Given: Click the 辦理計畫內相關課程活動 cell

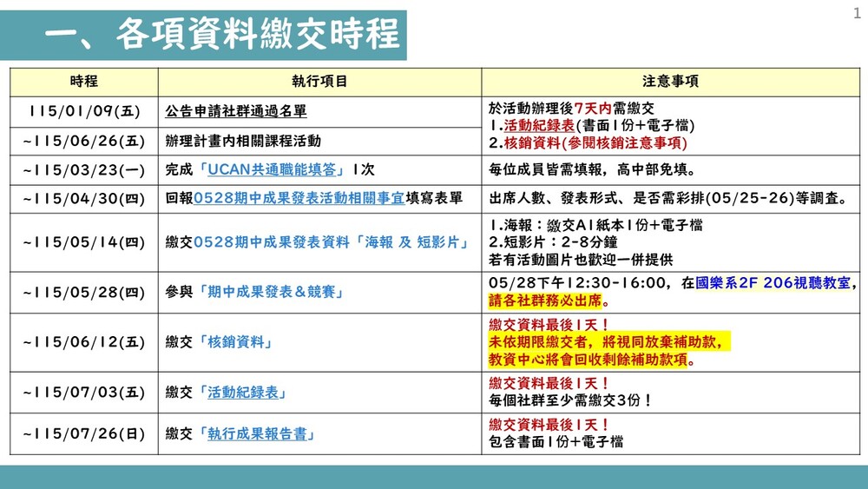Looking at the screenshot, I should [x=243, y=141].
